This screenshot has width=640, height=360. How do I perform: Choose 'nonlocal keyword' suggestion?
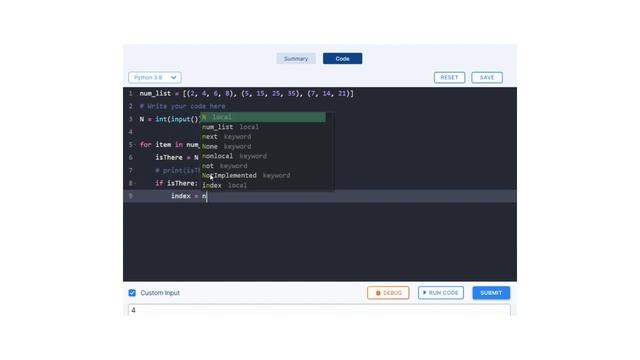point(263,156)
